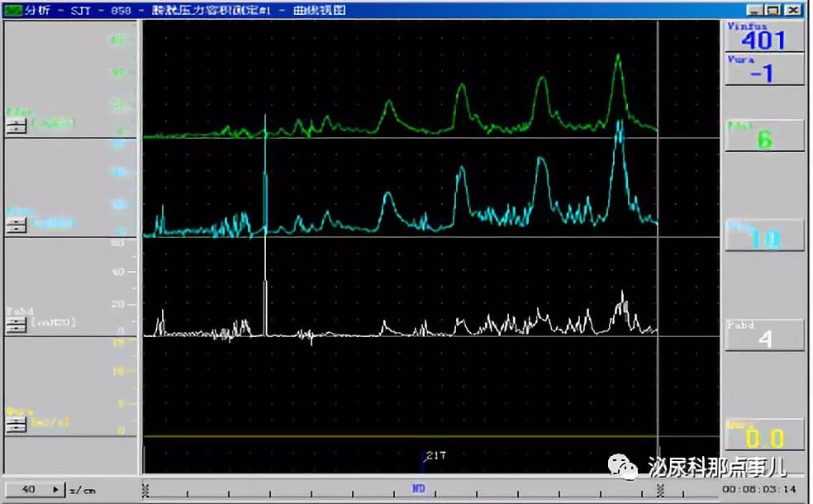Viewport: 813px width, 504px height.
Task: Open the green application icon in the title bar
Action: tap(13, 10)
